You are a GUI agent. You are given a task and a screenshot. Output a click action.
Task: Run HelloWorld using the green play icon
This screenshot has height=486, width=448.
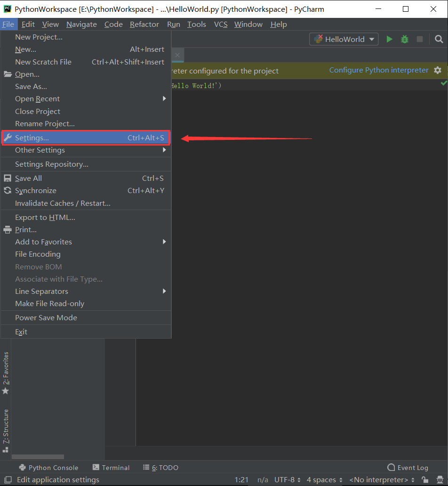coord(389,39)
